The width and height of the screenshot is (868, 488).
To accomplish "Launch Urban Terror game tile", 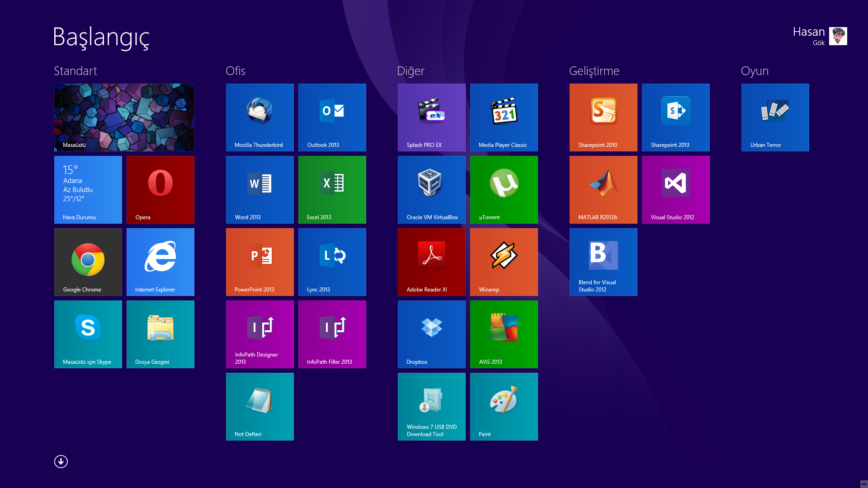I will pos(775,117).
